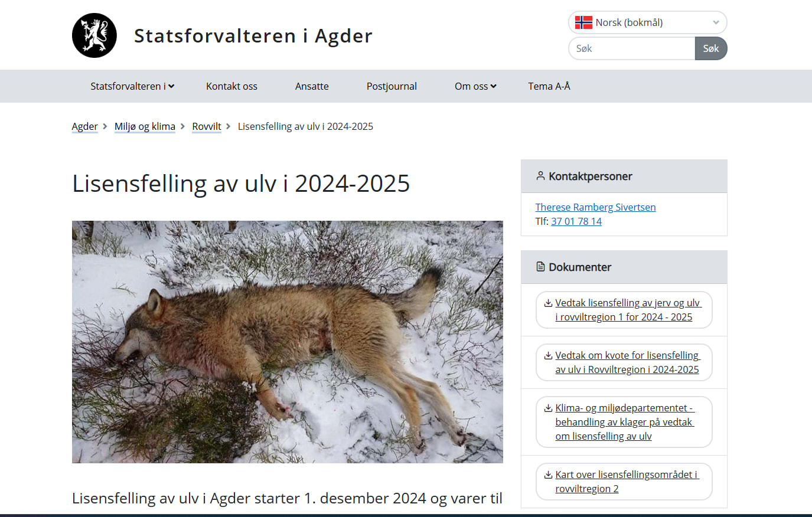This screenshot has width=812, height=517.
Task: Click the Statsforvalteren lion crest logo
Action: 94,35
